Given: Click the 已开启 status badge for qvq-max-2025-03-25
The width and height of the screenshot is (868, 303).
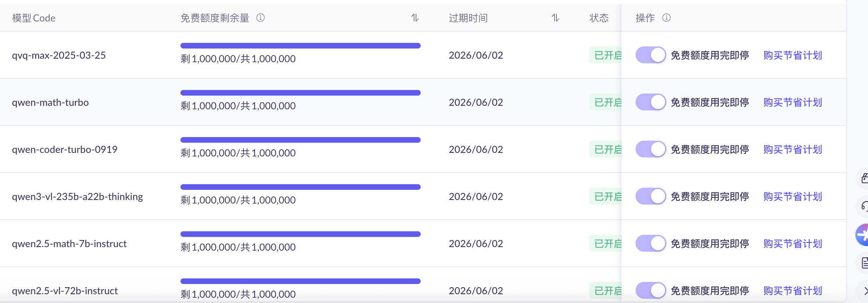Looking at the screenshot, I should click(x=606, y=55).
